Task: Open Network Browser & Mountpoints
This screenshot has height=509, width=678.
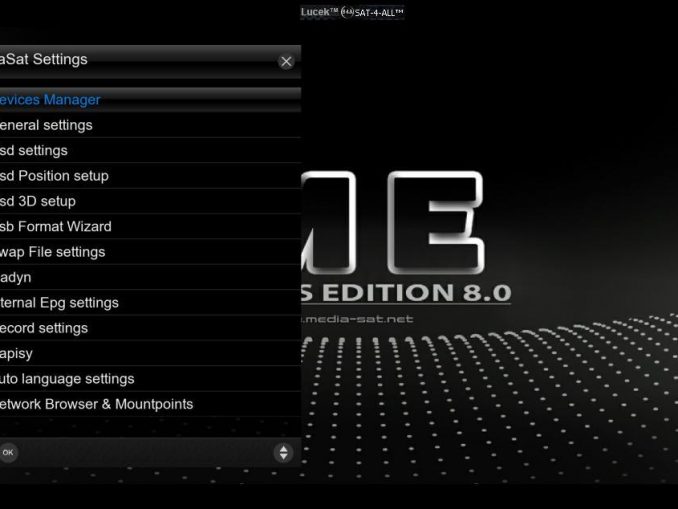Action: click(97, 404)
